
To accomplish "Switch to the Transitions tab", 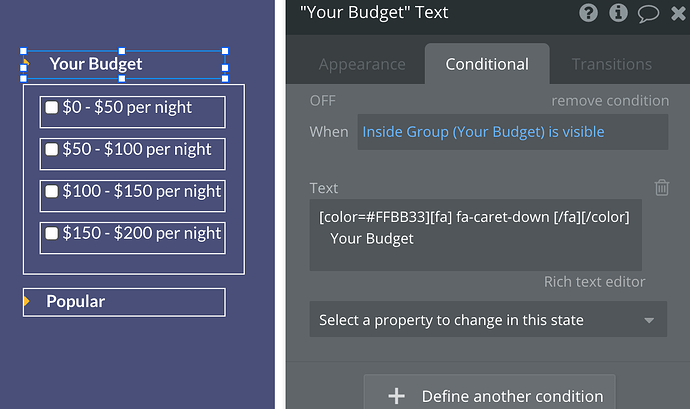I will click(611, 64).
